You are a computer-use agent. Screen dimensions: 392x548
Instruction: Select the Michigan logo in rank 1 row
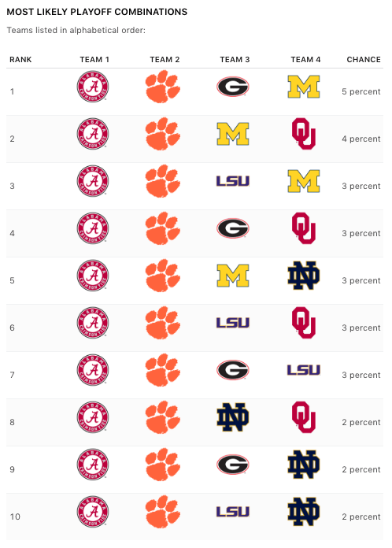(x=304, y=87)
